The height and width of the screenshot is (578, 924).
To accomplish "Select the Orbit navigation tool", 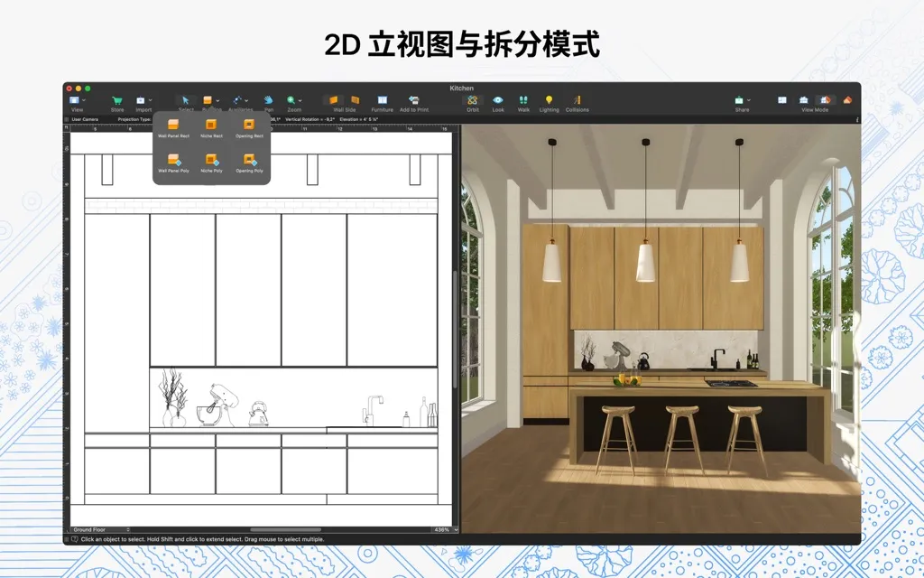I will click(472, 100).
